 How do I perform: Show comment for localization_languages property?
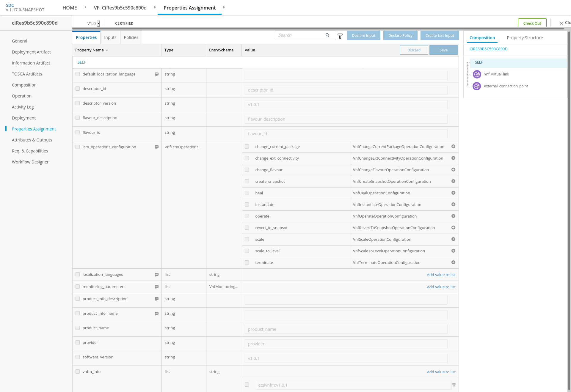156,275
